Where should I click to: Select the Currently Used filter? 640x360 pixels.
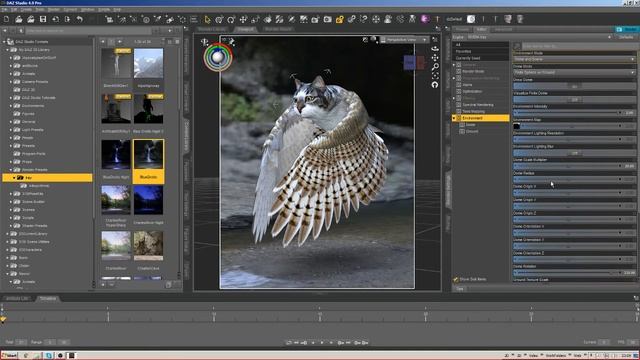(x=481, y=58)
